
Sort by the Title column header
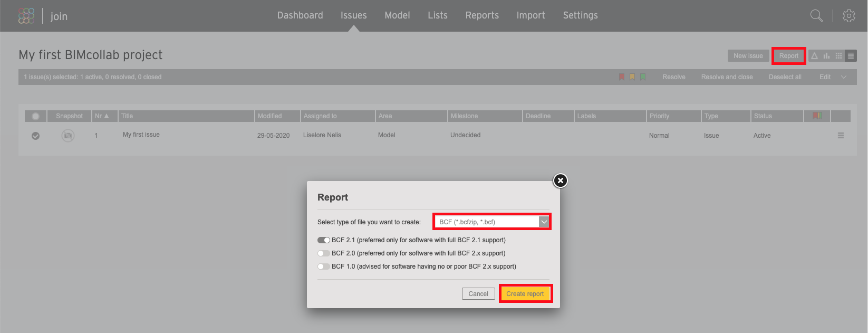click(x=186, y=116)
